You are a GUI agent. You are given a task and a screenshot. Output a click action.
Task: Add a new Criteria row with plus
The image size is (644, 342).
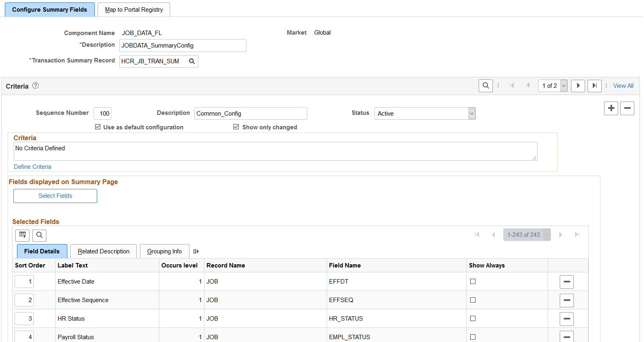coord(611,108)
